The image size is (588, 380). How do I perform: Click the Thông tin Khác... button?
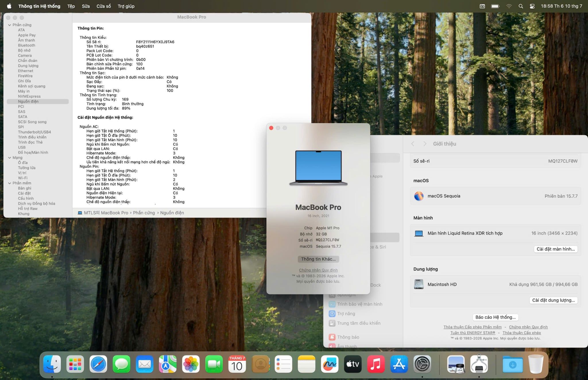tap(318, 259)
